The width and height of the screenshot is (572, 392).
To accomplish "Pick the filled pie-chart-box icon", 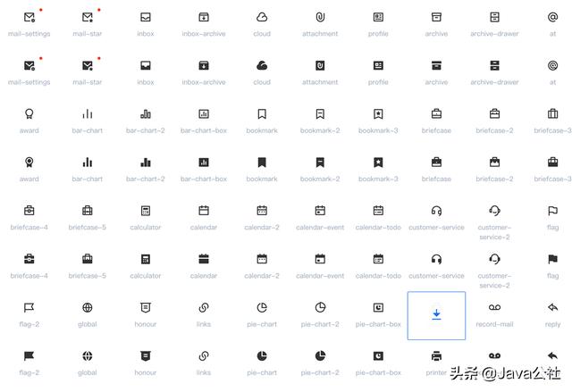I will point(378,356).
